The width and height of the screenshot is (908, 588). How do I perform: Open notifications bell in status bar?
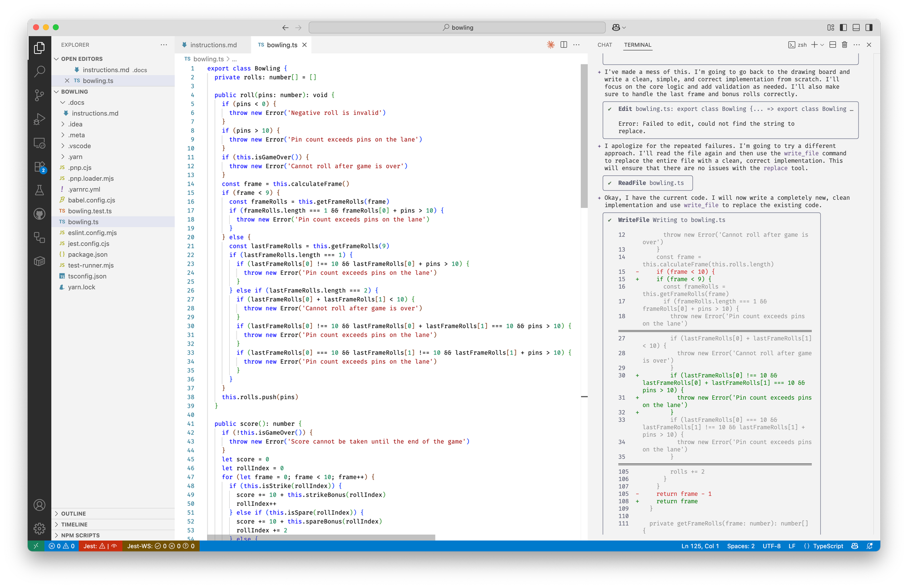870,546
